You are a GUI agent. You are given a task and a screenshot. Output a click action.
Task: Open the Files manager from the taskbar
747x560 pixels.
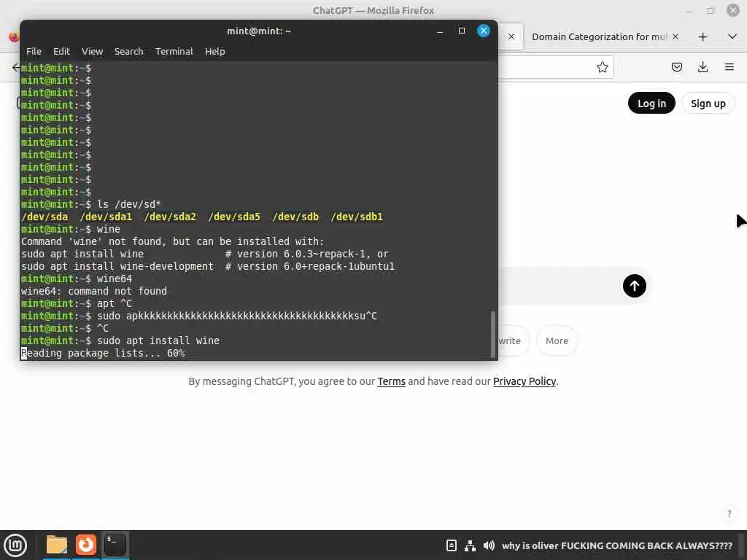pyautogui.click(x=57, y=545)
